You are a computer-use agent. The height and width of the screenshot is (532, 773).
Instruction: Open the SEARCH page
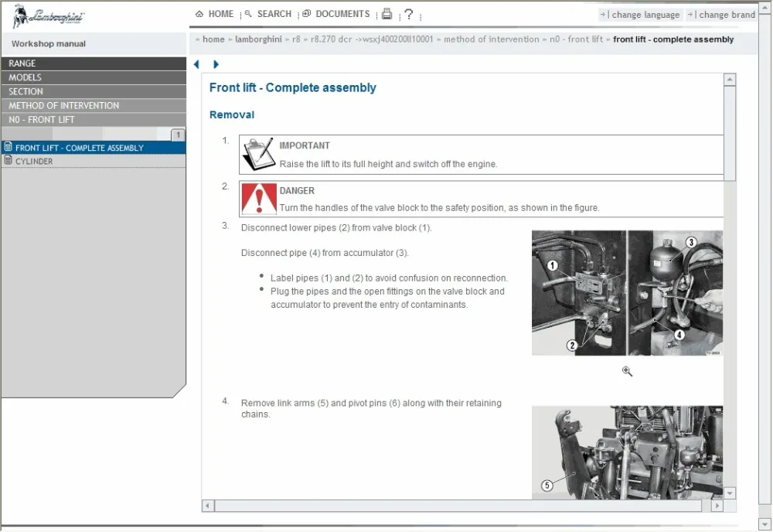(x=269, y=14)
